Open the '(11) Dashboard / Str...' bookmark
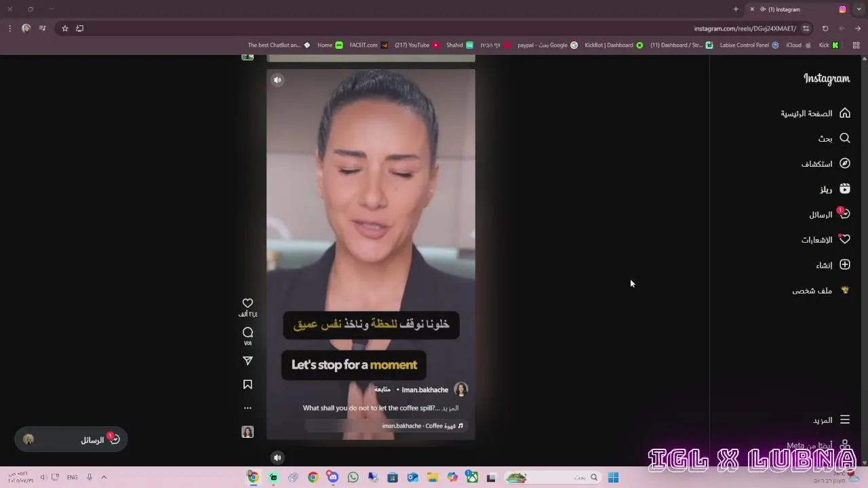868x488 pixels. [682, 45]
